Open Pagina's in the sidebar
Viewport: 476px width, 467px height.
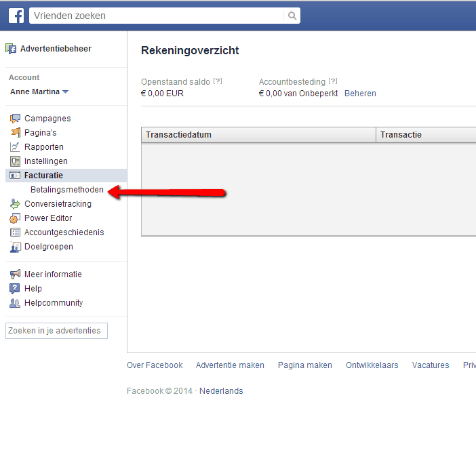pos(41,133)
